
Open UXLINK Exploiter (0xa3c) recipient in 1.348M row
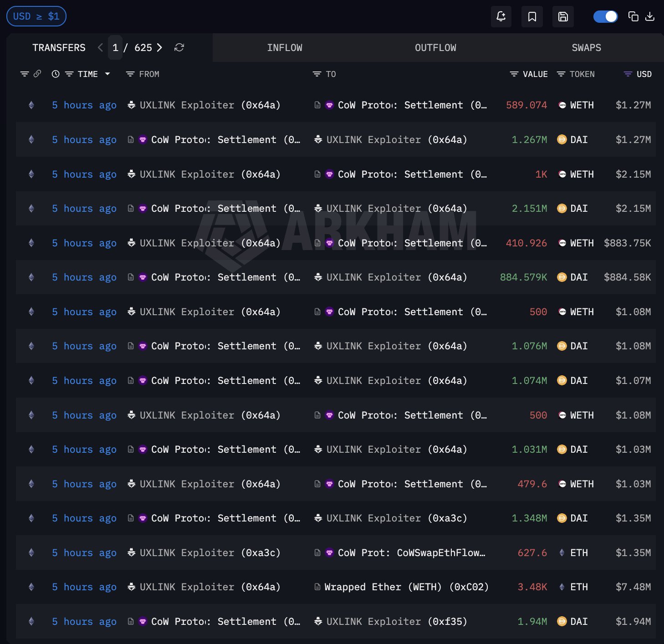pos(397,518)
